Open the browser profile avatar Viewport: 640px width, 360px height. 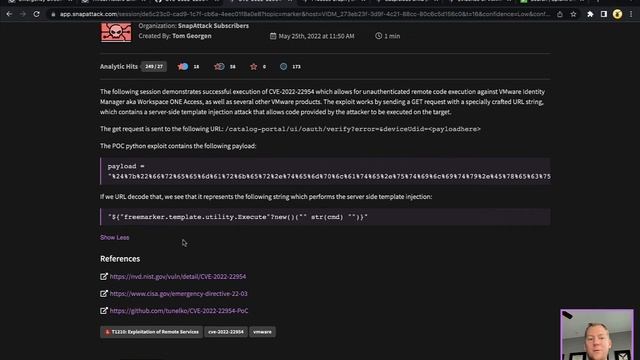(x=617, y=14)
